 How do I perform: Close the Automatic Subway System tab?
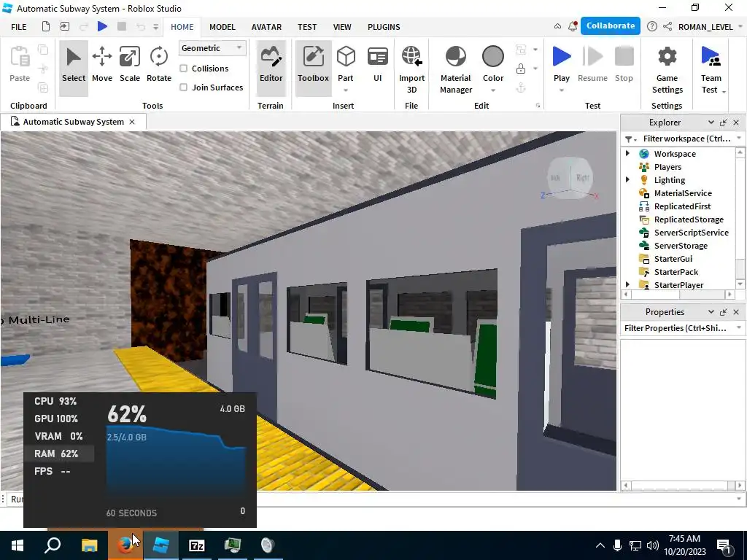click(x=132, y=122)
